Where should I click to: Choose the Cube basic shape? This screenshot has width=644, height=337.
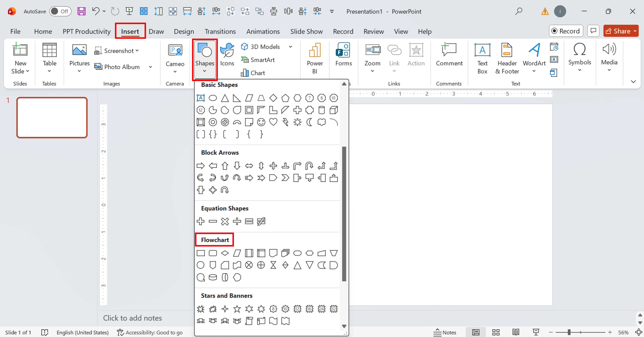(x=334, y=110)
